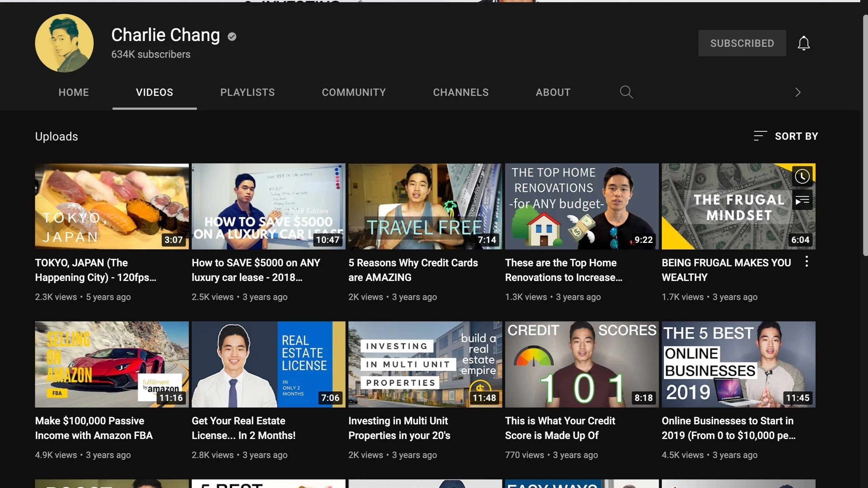Screen dimensions: 868x488
Task: Open the channel search magnifier icon
Action: pos(626,92)
